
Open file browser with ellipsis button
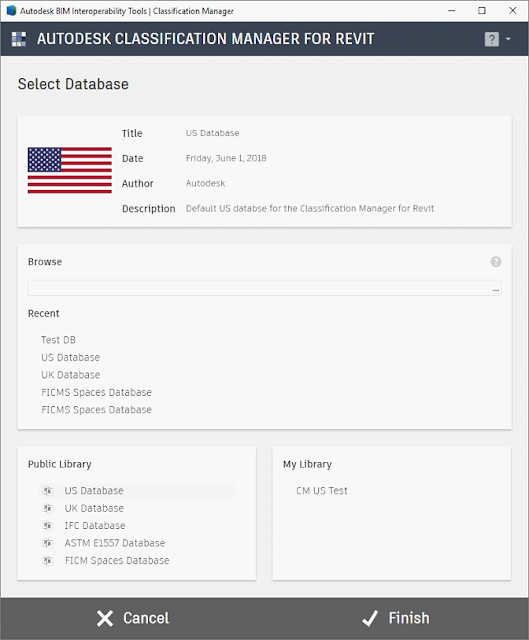[496, 288]
